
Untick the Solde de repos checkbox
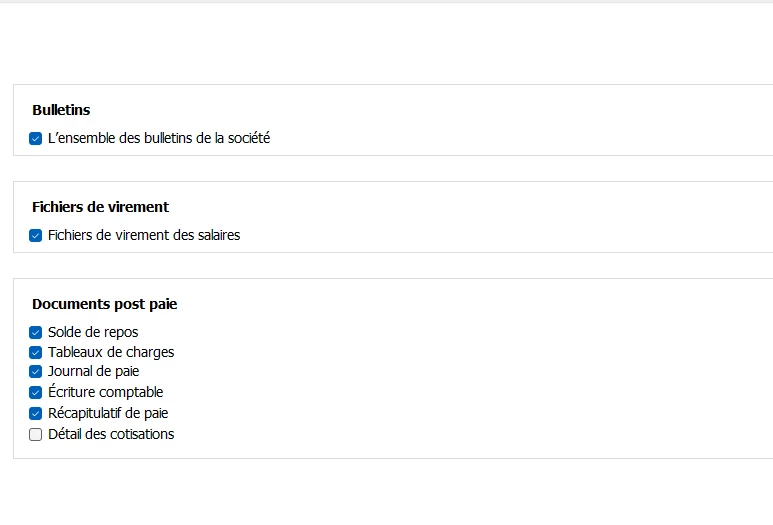pyautogui.click(x=36, y=333)
